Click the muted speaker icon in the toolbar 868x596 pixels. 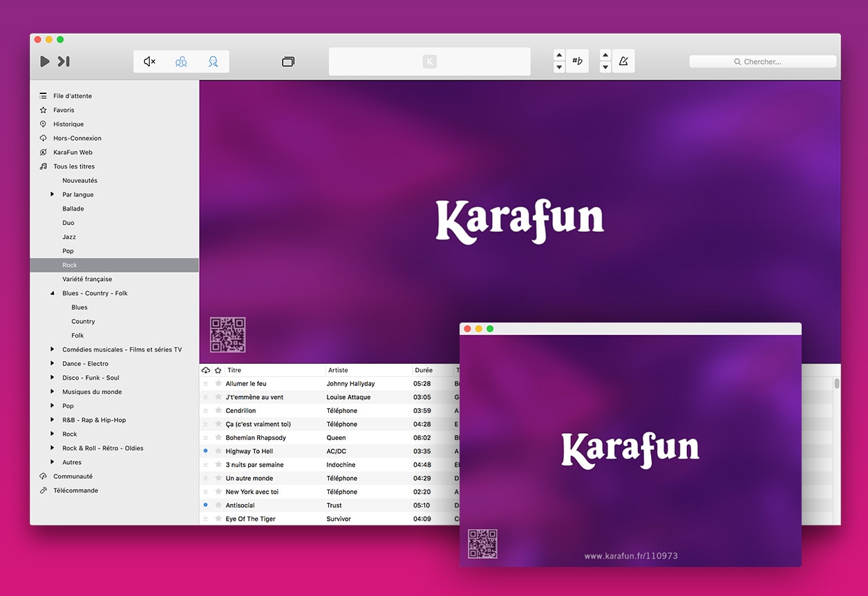149,61
